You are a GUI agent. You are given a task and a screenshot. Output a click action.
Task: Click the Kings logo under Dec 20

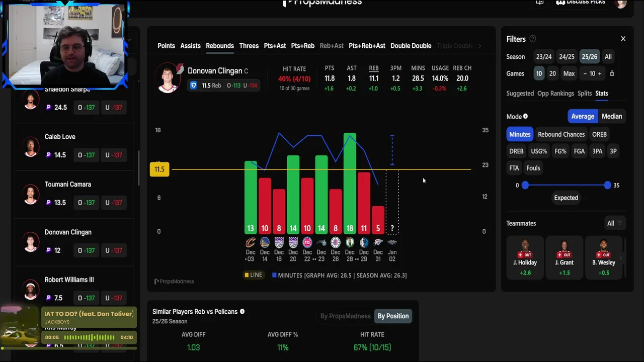293,243
